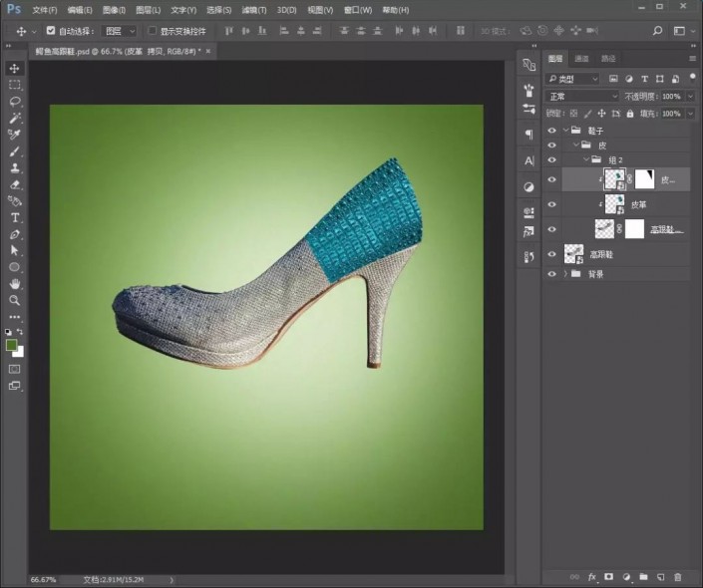Open the 窗口(W) menu
The image size is (703, 588).
coord(358,10)
